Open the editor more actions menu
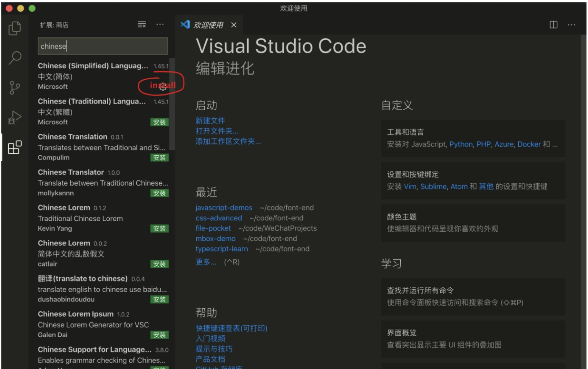Image resolution: width=588 pixels, height=369 pixels. (571, 25)
